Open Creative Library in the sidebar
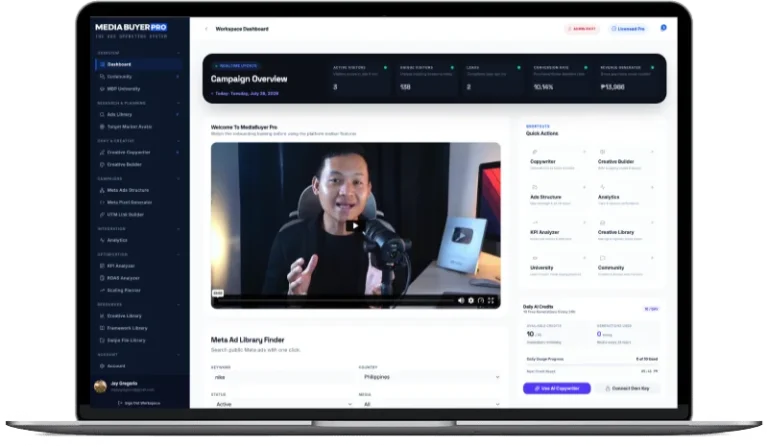Image resolution: width=768 pixels, height=447 pixels. [x=139, y=316]
